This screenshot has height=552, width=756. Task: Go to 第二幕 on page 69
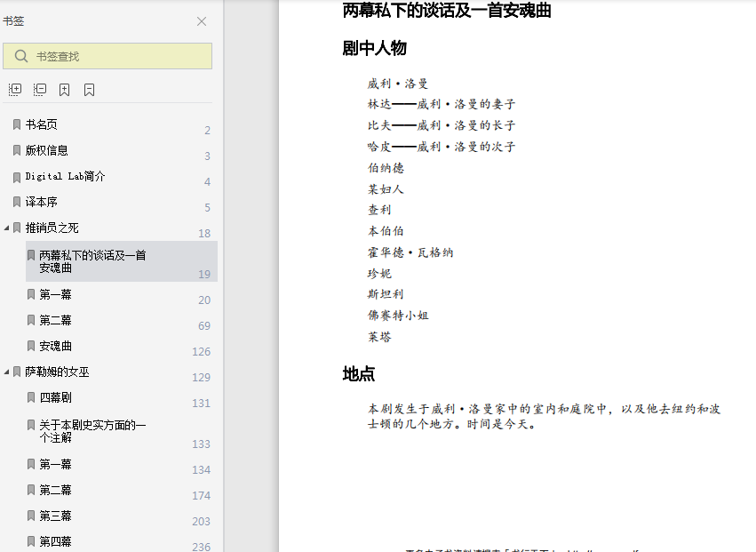pos(55,320)
